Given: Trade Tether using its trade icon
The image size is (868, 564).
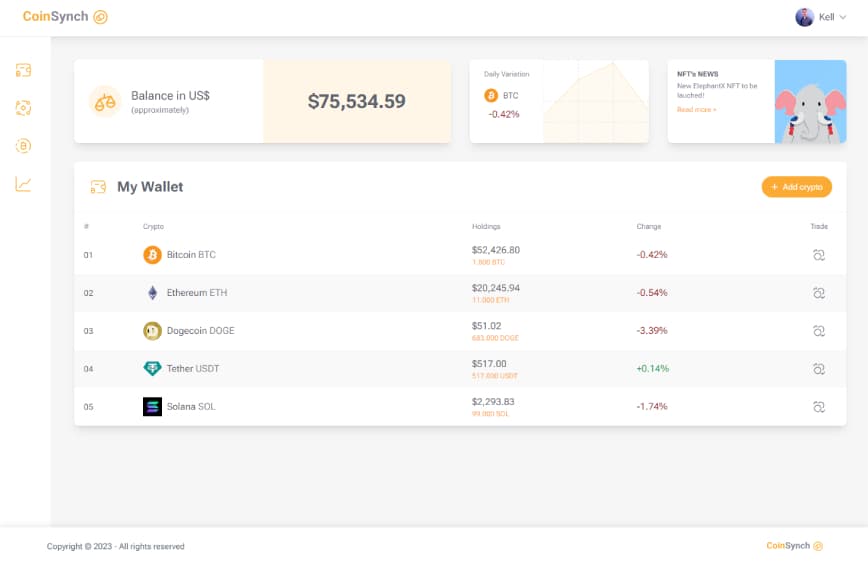Looking at the screenshot, I should click(819, 369).
